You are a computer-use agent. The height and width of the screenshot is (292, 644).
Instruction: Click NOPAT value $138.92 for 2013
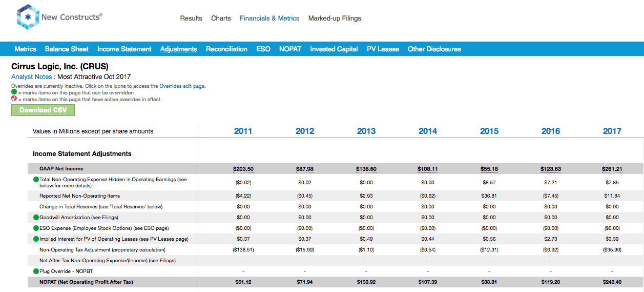click(x=366, y=282)
